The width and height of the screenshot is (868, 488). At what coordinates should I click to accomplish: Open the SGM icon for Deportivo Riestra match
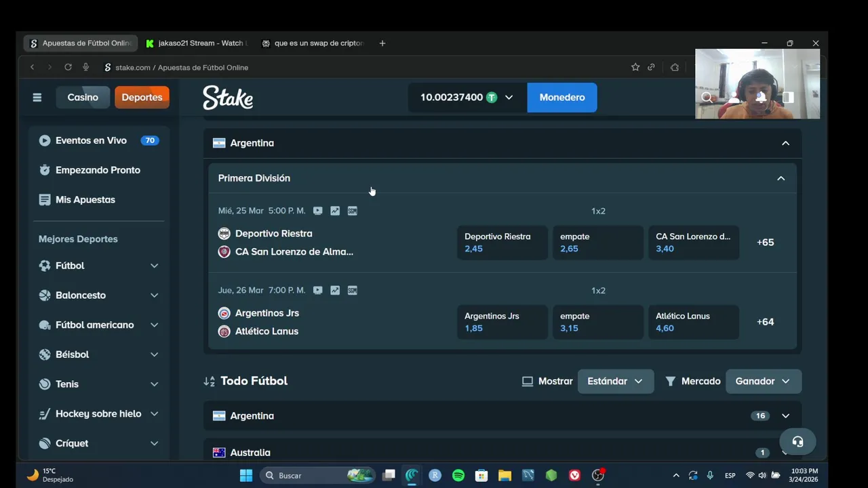tap(352, 211)
